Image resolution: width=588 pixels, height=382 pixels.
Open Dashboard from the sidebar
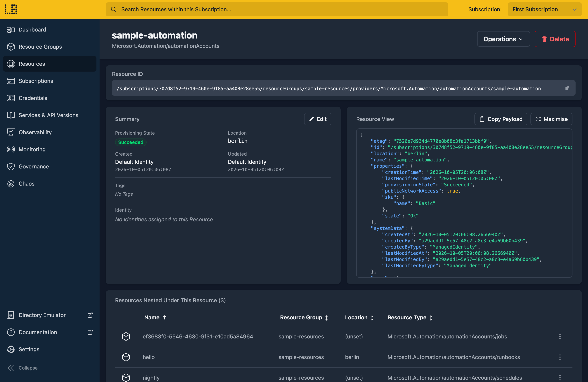tap(50, 30)
